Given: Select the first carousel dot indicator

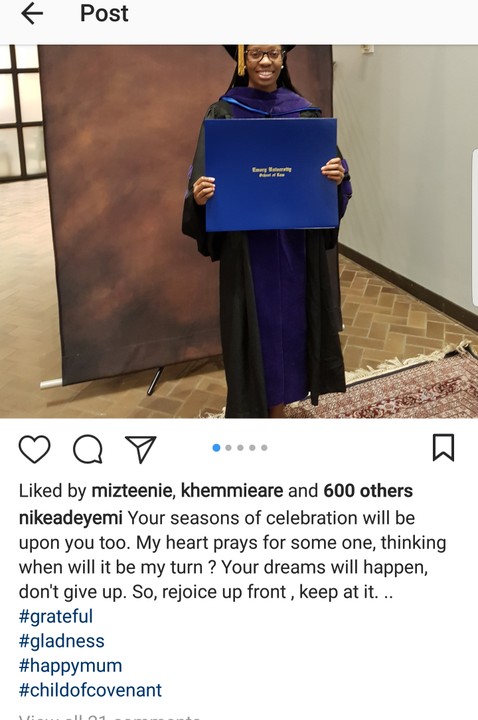Looking at the screenshot, I should [x=216, y=448].
